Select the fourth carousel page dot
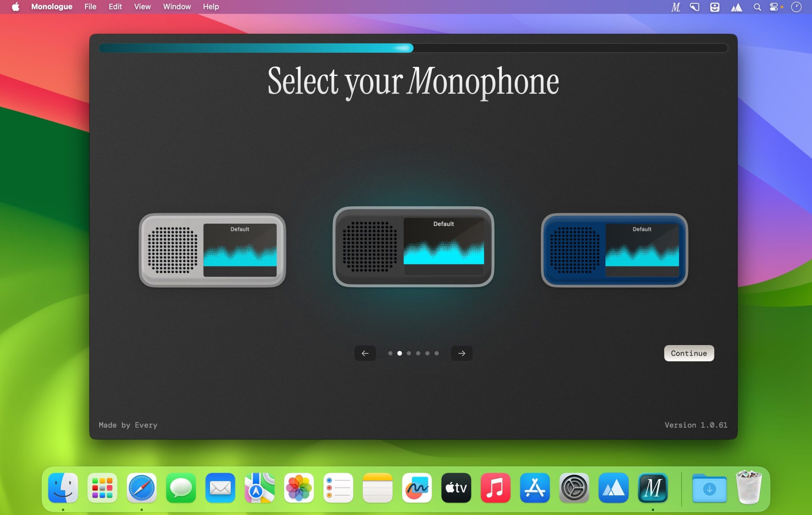 [418, 353]
